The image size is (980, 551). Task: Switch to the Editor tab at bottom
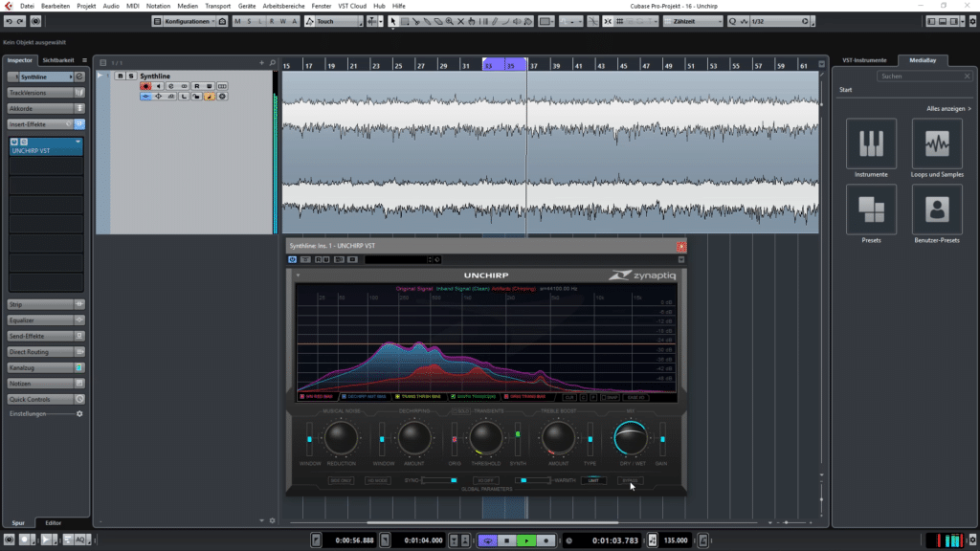point(54,523)
